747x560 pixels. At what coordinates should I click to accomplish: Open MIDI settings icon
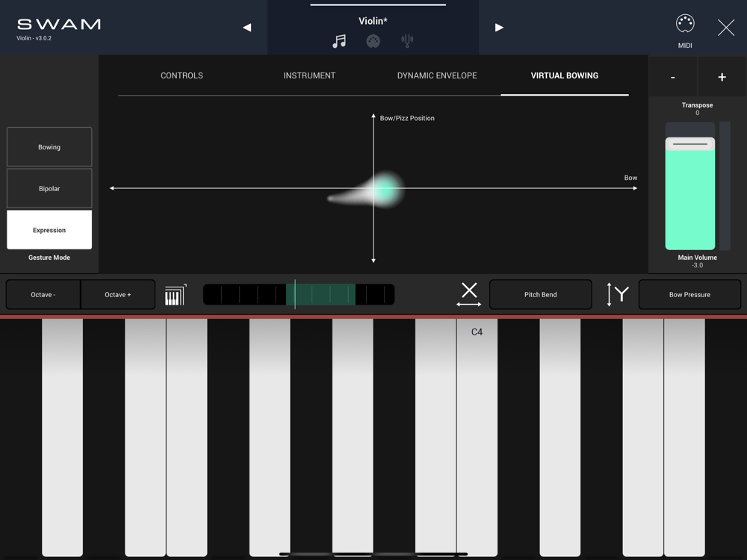(685, 24)
